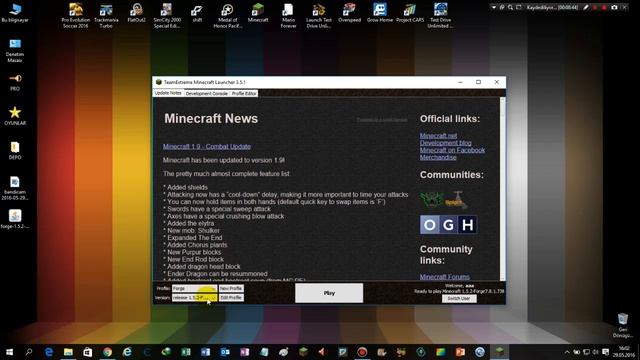Click the OGH community banner
640x360 pixels.
click(449, 224)
